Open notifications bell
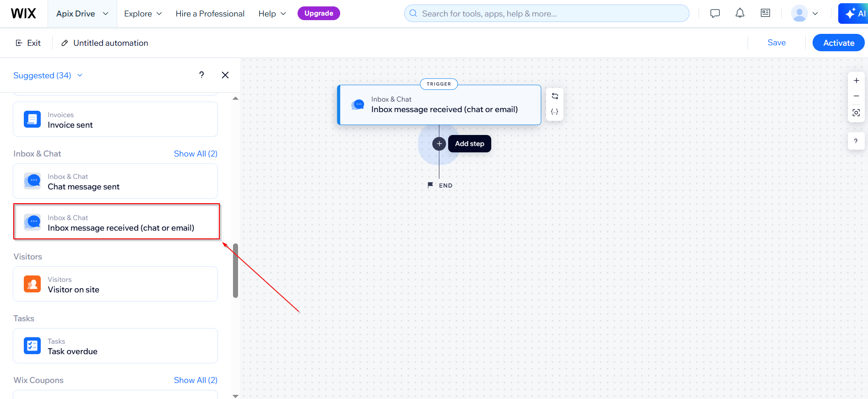The width and height of the screenshot is (868, 399). click(740, 13)
